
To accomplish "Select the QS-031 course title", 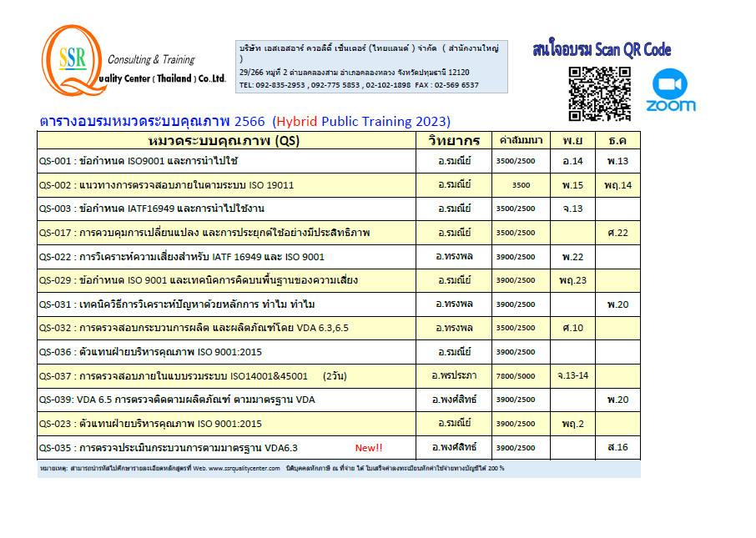I will pos(177,304).
